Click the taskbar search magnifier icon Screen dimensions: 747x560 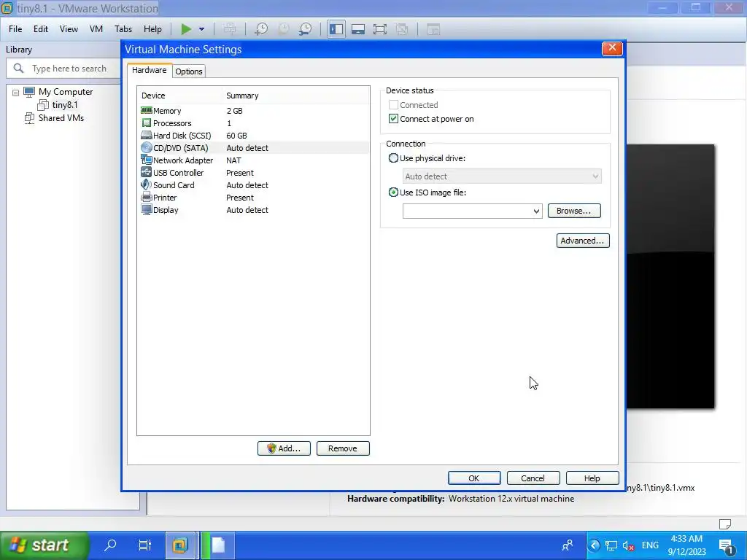(x=110, y=545)
